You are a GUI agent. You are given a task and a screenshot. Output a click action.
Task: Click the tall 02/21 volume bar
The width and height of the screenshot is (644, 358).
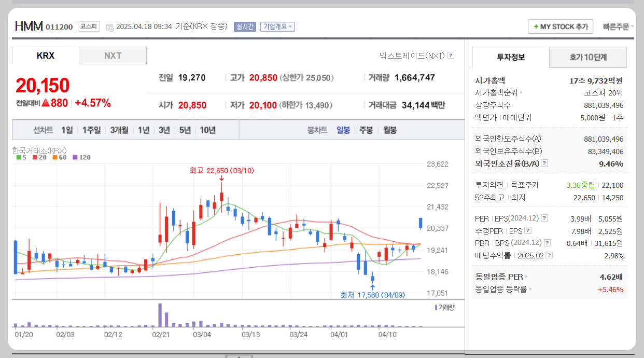[160, 315]
